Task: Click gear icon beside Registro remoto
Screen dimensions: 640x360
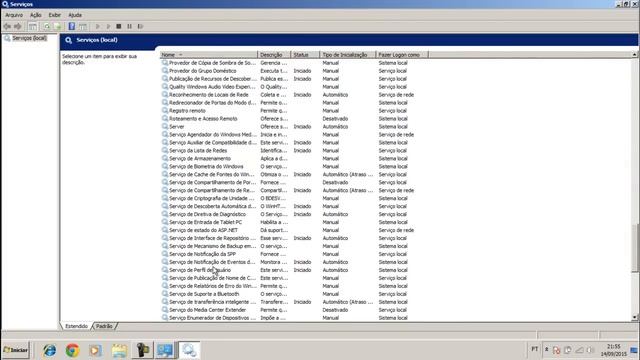Action: [x=165, y=111]
